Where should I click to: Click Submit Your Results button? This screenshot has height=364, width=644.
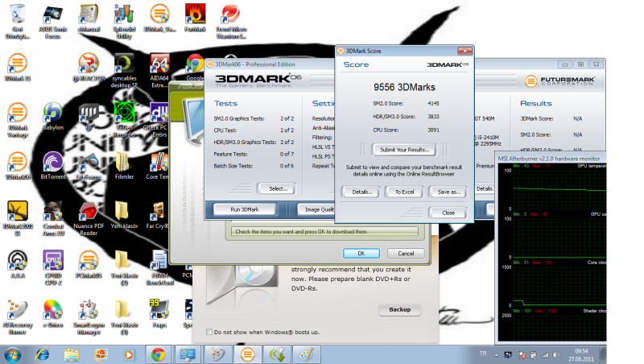click(x=404, y=150)
